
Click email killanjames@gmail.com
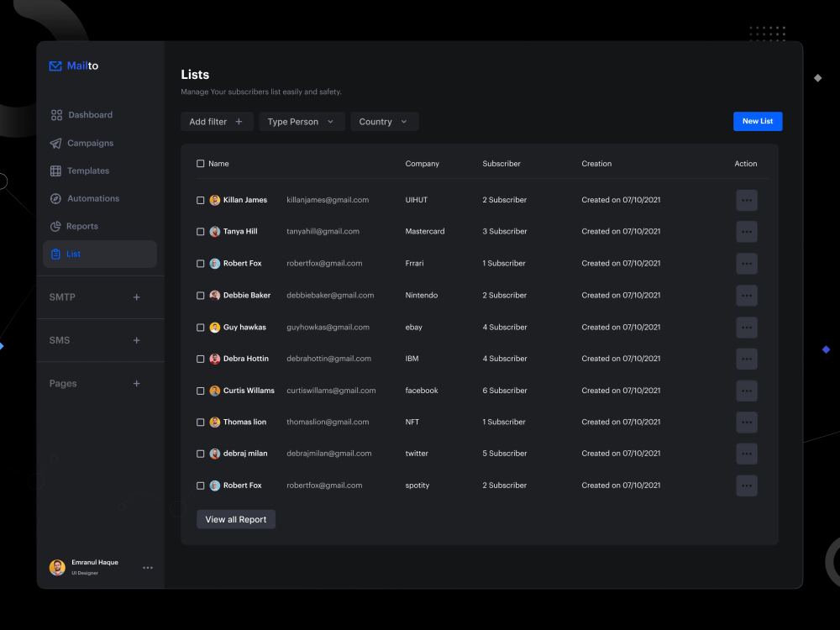pyautogui.click(x=328, y=200)
